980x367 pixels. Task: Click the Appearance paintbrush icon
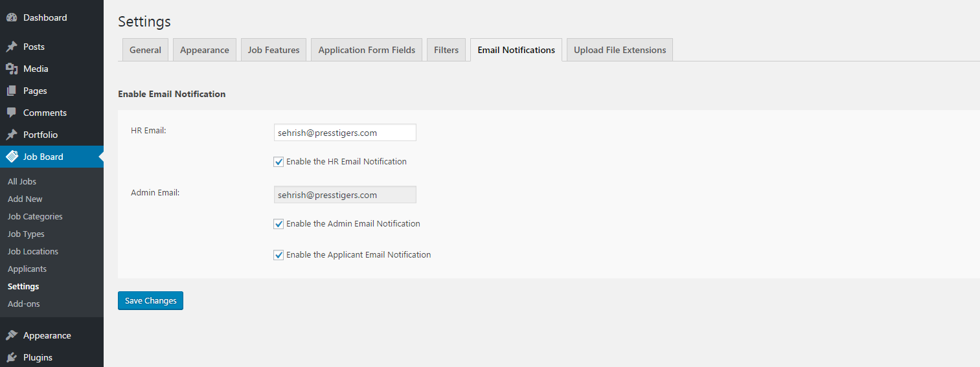coord(12,335)
